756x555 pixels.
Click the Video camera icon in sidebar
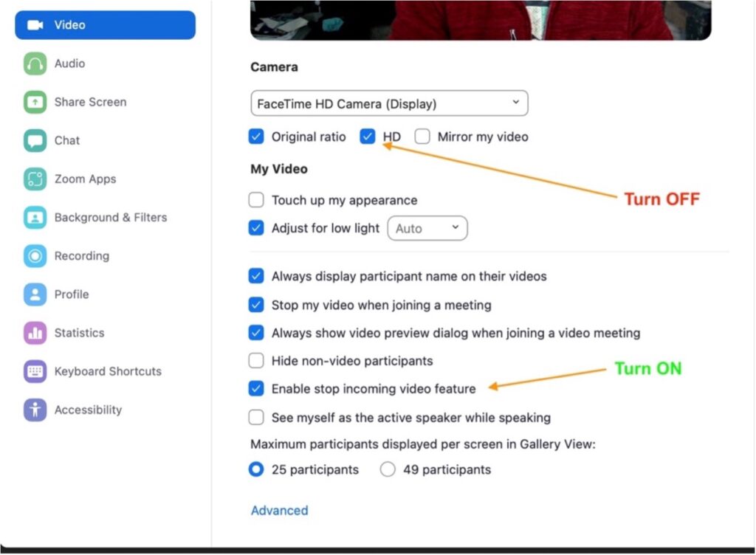(35, 25)
